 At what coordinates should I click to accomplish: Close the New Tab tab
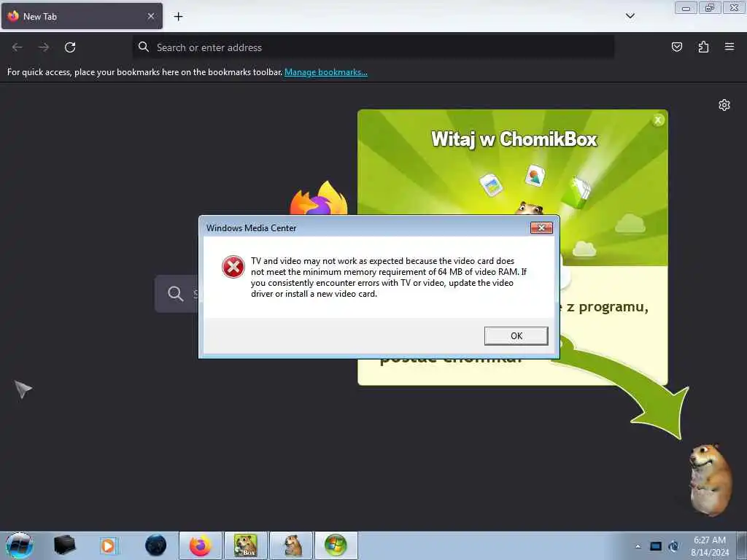coord(151,16)
